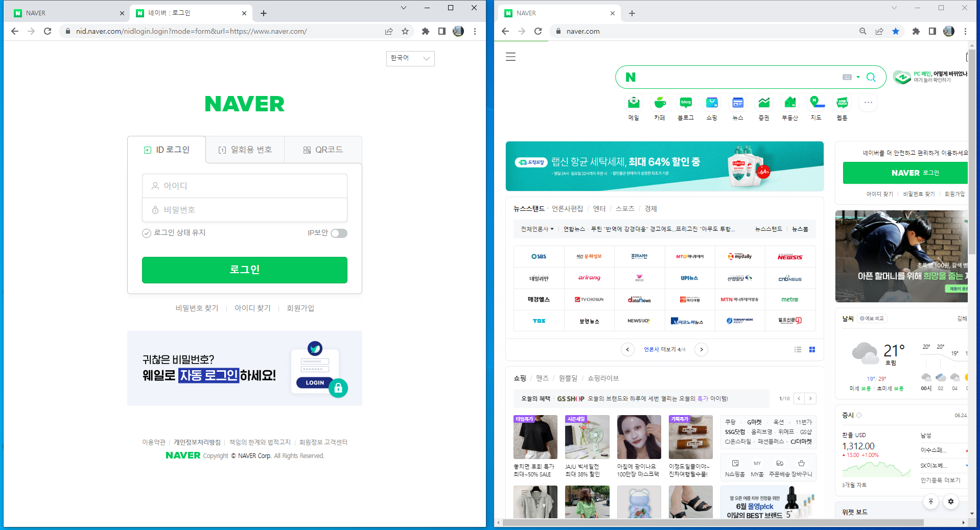Go to previous newsstand page
This screenshot has height=530, width=980.
pyautogui.click(x=627, y=349)
